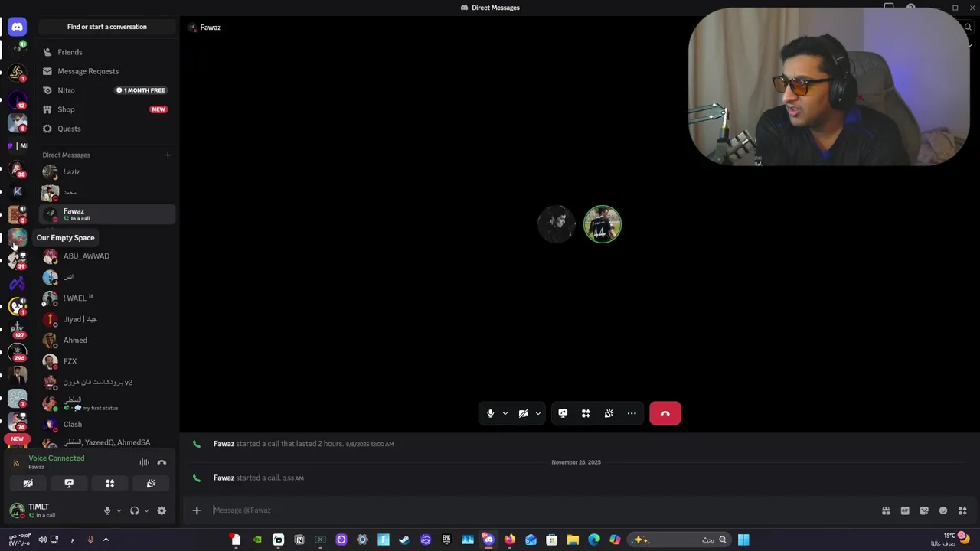
Task: Open DM with ABU_AWWAD
Action: [x=107, y=256]
